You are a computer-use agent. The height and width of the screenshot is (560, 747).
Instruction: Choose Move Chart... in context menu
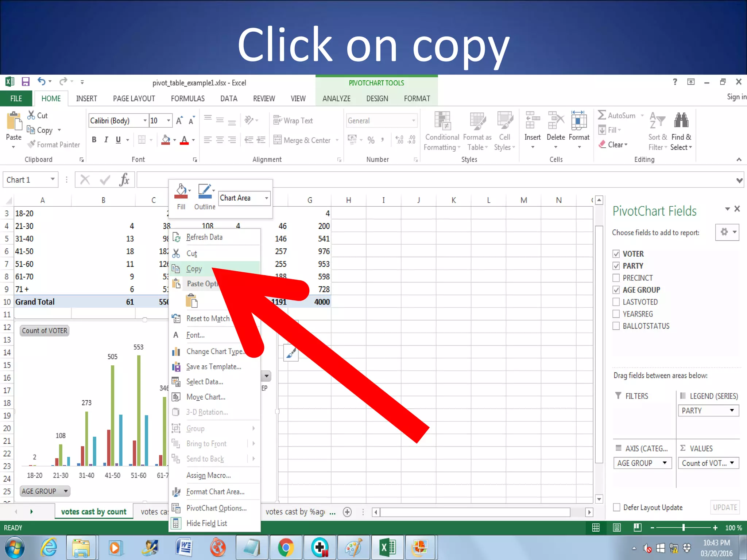[x=215, y=397]
